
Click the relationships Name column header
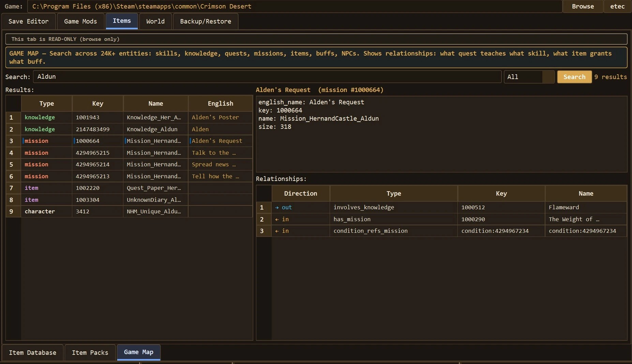pyautogui.click(x=586, y=194)
